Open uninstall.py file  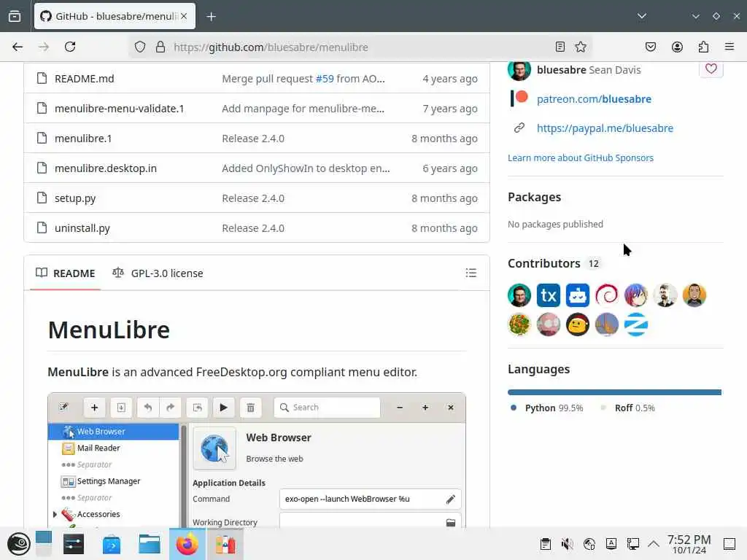pyautogui.click(x=82, y=228)
